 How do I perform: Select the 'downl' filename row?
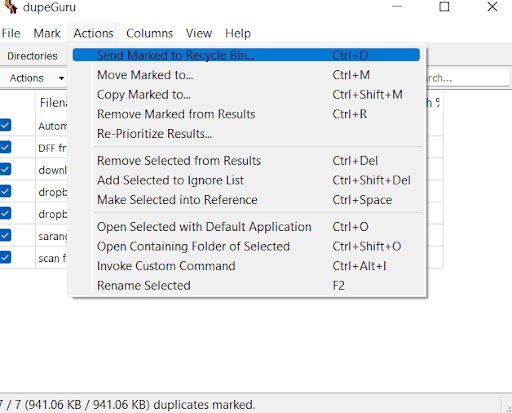click(x=52, y=170)
